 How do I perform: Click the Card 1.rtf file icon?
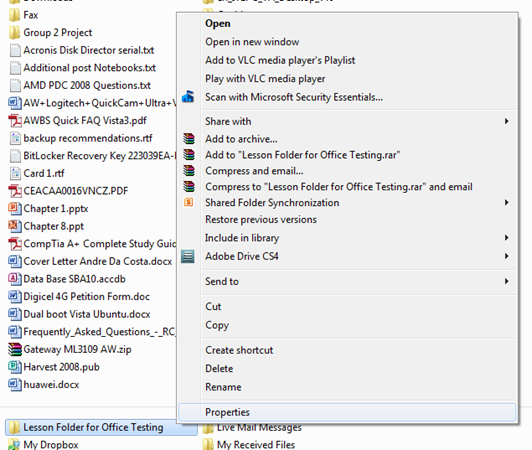click(x=15, y=173)
